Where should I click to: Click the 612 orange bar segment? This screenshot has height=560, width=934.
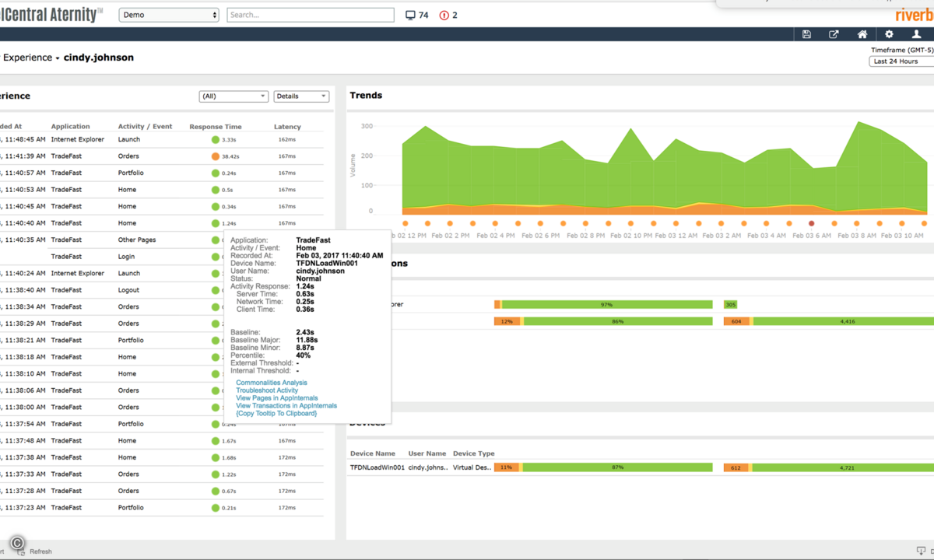coord(736,467)
